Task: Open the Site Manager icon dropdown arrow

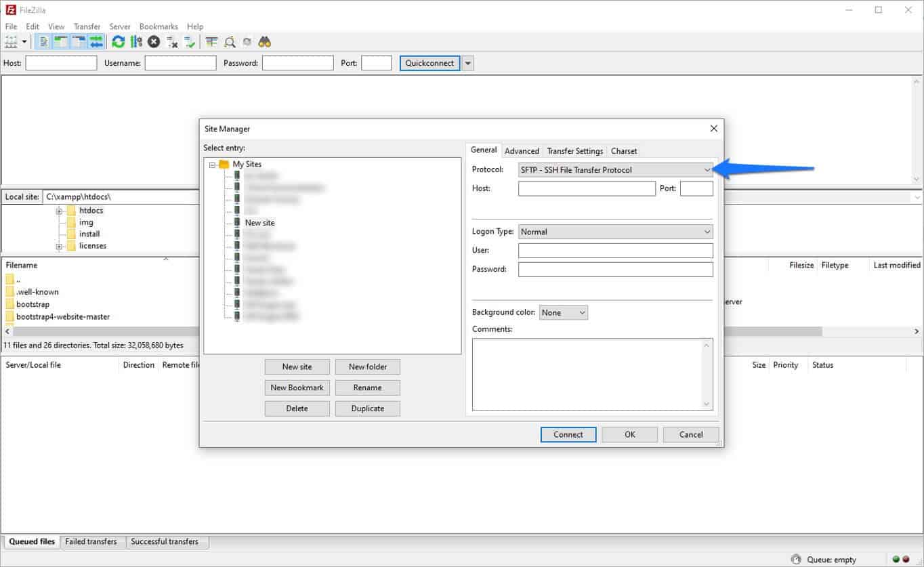Action: coord(24,42)
